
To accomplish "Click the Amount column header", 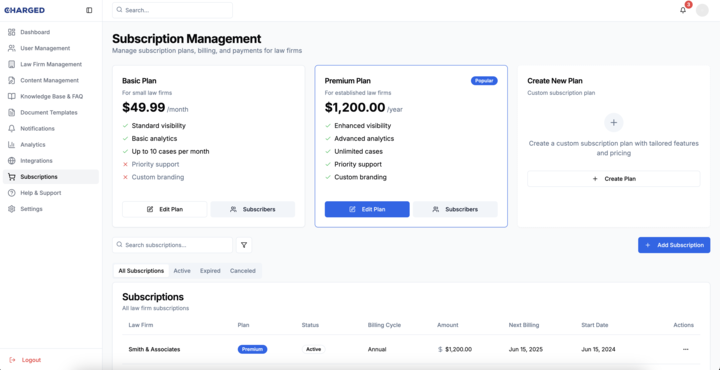I will pos(448,325).
